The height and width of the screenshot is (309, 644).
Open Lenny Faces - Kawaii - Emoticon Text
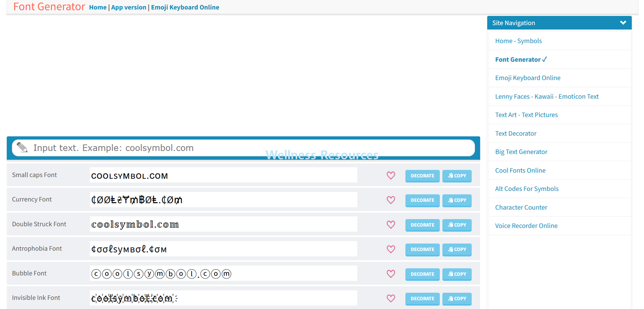pyautogui.click(x=547, y=96)
